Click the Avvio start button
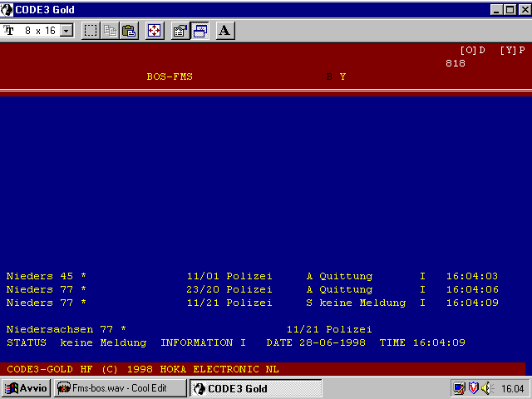Image resolution: width=532 pixels, height=399 pixels. point(27,388)
